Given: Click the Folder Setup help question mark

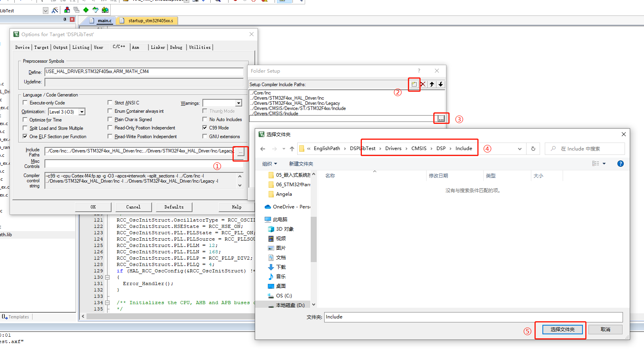Looking at the screenshot, I should (419, 71).
